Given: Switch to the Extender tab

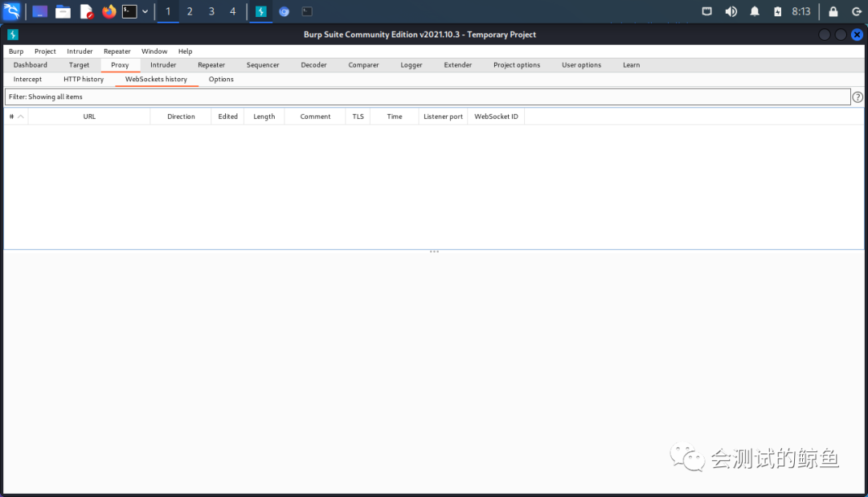Looking at the screenshot, I should pyautogui.click(x=458, y=65).
